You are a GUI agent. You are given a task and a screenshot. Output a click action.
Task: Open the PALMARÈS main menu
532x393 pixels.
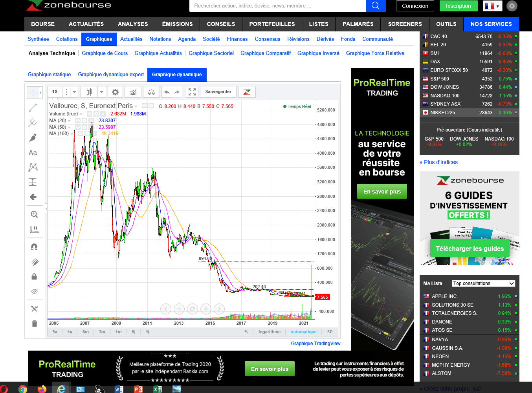(x=358, y=24)
